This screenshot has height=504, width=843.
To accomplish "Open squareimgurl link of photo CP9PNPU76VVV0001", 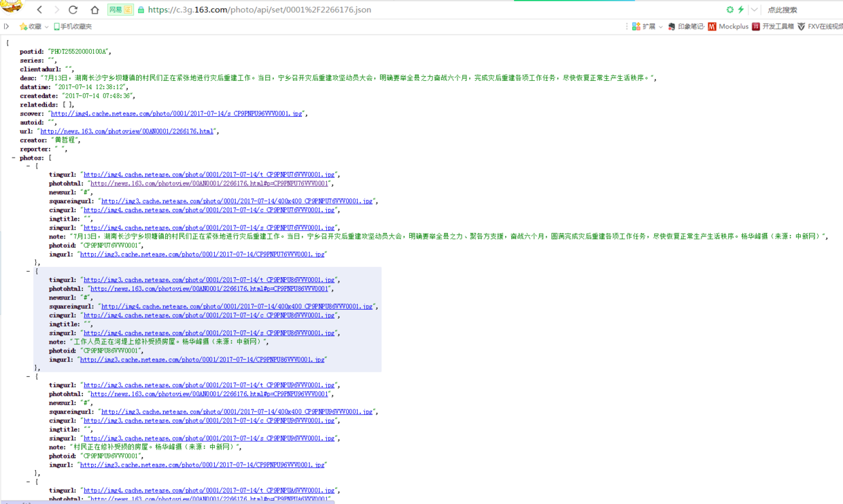I will click(x=237, y=201).
